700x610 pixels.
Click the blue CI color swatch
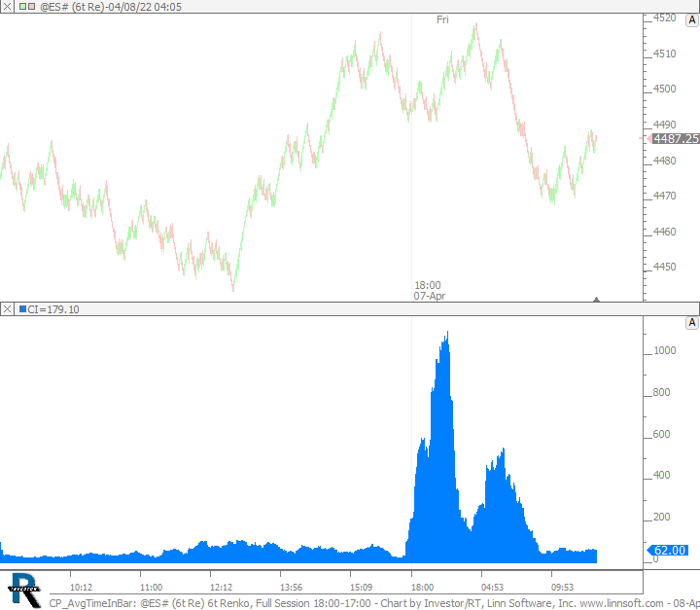22,308
